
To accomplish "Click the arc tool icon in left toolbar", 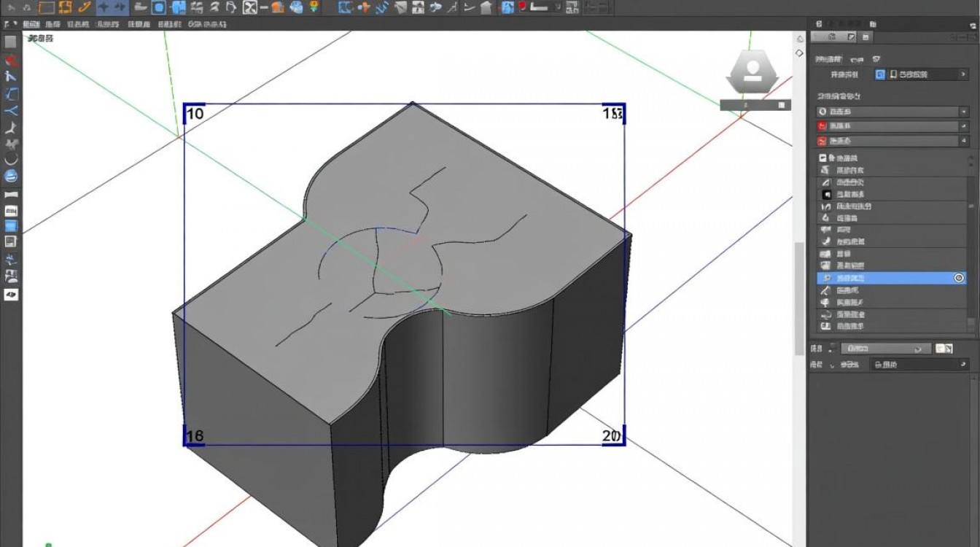I will coord(11,159).
